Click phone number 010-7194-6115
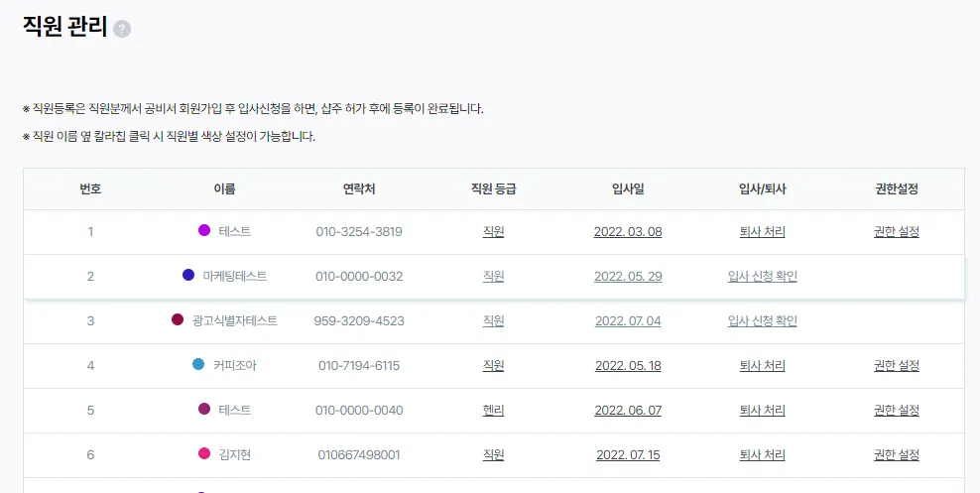Viewport: 980px width, 493px height. coord(359,366)
